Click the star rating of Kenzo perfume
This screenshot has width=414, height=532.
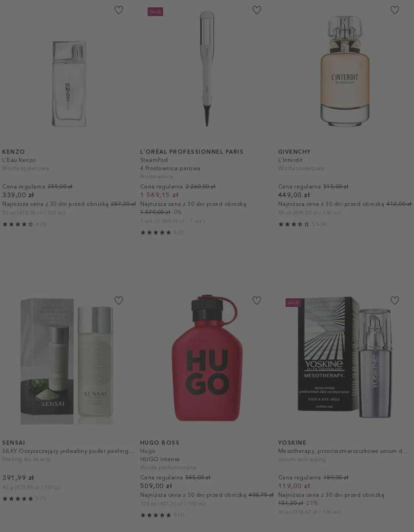pos(25,224)
